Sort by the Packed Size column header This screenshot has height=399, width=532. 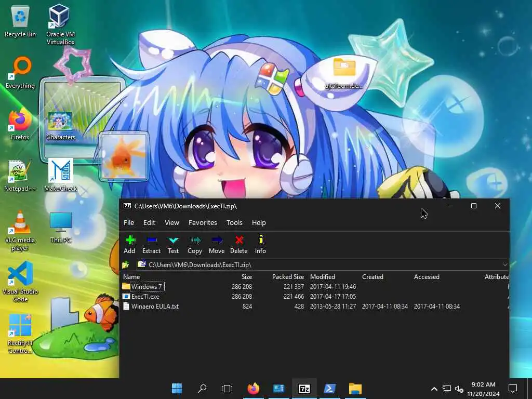(288, 277)
